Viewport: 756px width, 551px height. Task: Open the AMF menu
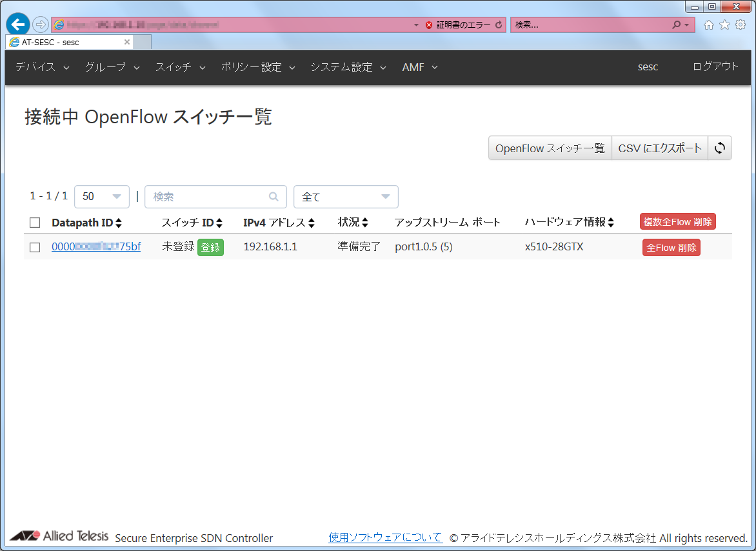pyautogui.click(x=420, y=68)
